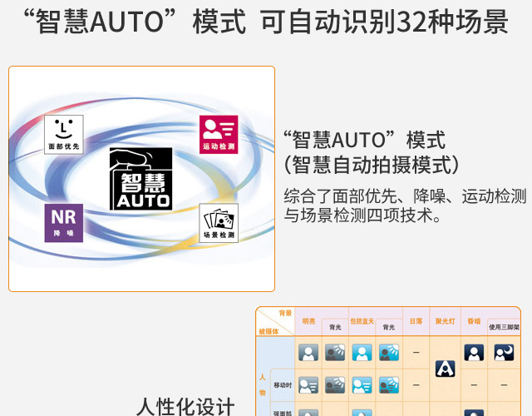
Task: Click the top title about 32种场景
Action: 266,22
